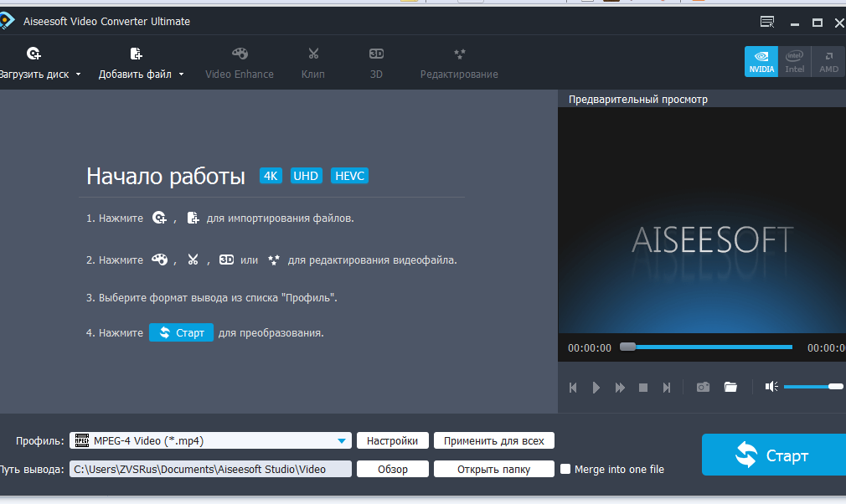Click the MPEG film icon in the profile field
The width and height of the screenshot is (846, 504).
point(82,440)
